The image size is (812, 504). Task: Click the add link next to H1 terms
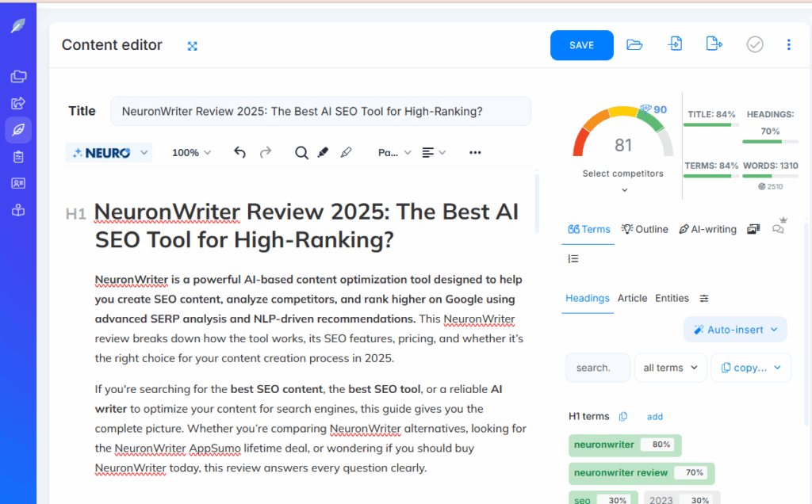click(x=654, y=416)
